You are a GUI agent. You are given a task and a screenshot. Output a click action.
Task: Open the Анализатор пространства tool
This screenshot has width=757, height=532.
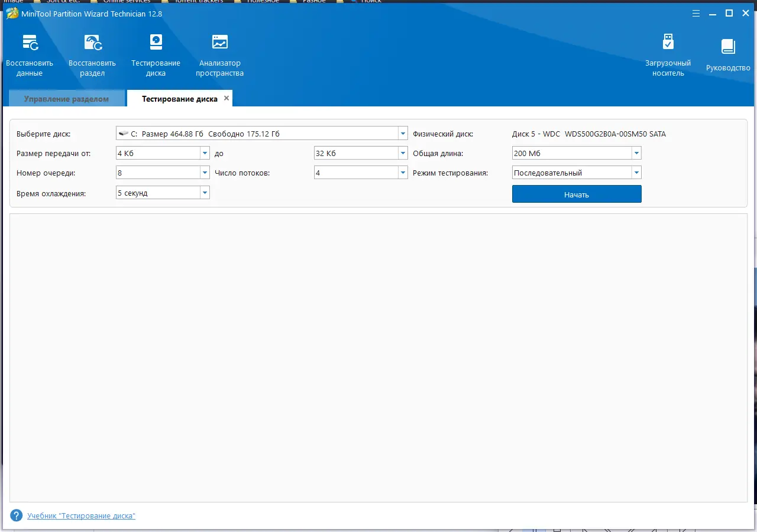point(220,56)
